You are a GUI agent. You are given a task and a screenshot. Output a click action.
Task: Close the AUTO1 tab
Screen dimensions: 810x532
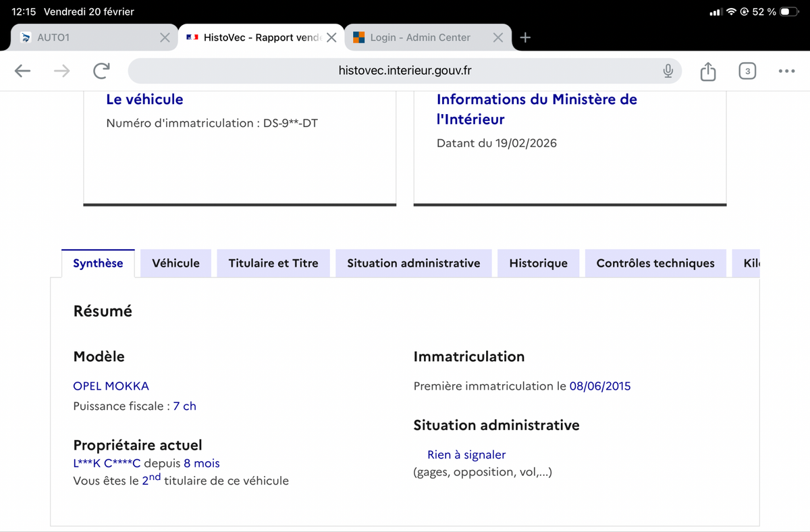click(165, 38)
